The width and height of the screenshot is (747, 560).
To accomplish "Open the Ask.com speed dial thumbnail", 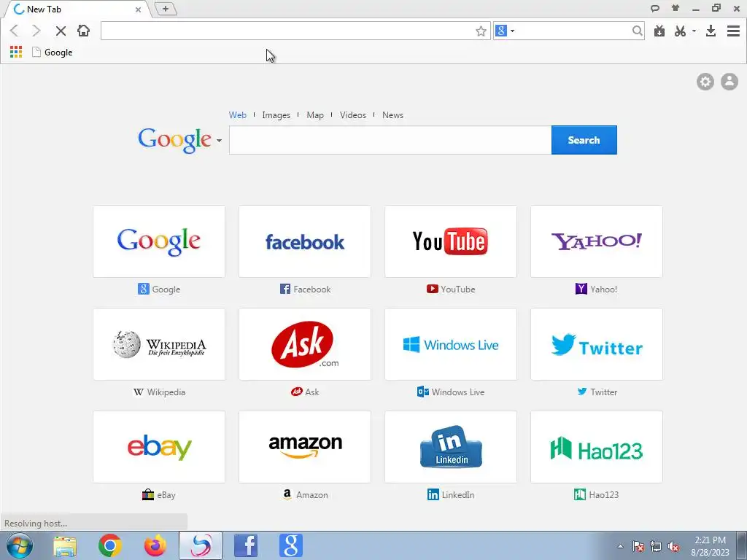I will pos(305,344).
